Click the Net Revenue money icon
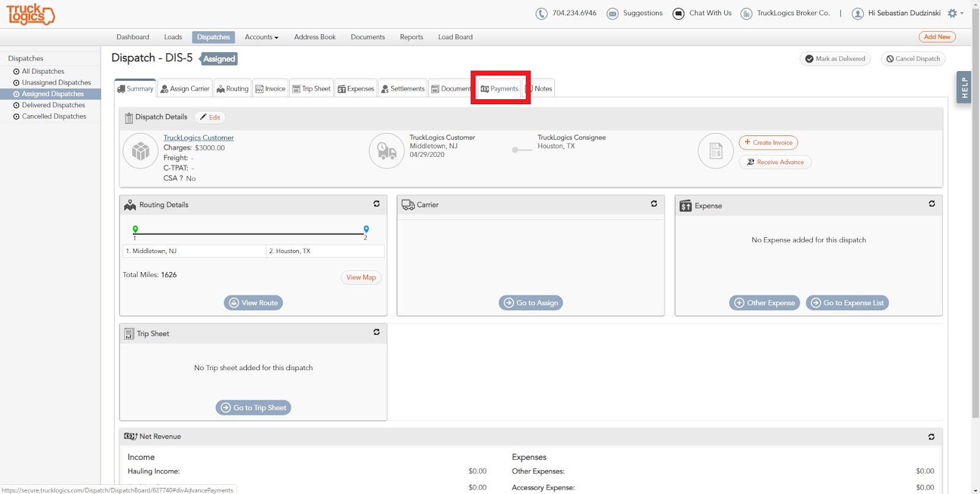The height and width of the screenshot is (494, 980). pos(130,436)
